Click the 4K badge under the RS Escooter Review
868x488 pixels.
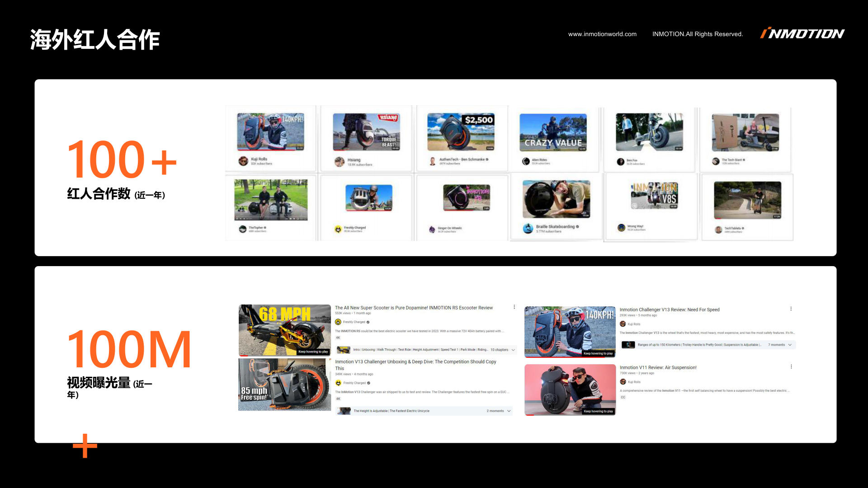[338, 338]
